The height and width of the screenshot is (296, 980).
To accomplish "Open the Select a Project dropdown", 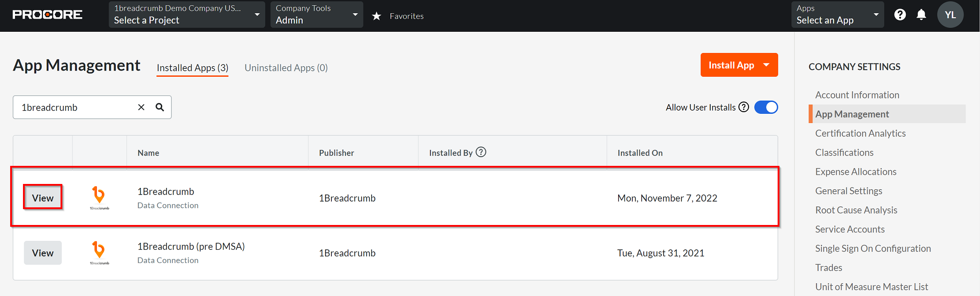I will point(187,15).
